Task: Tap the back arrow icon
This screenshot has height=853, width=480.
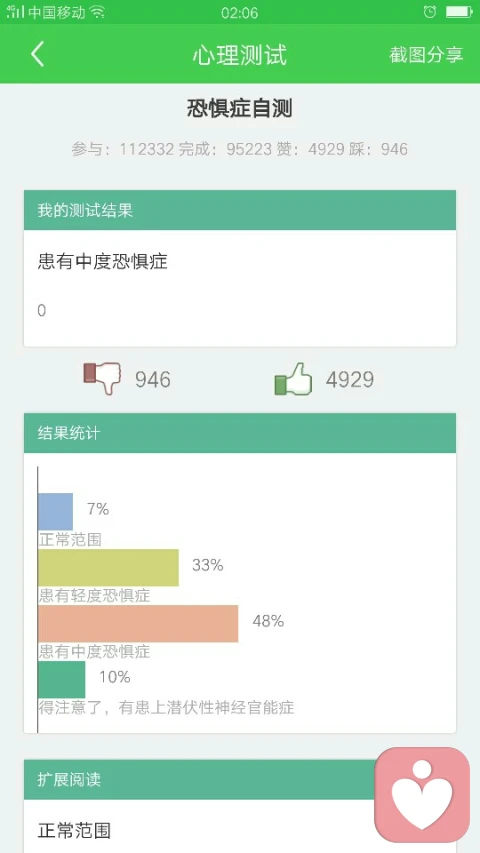Action: point(37,54)
